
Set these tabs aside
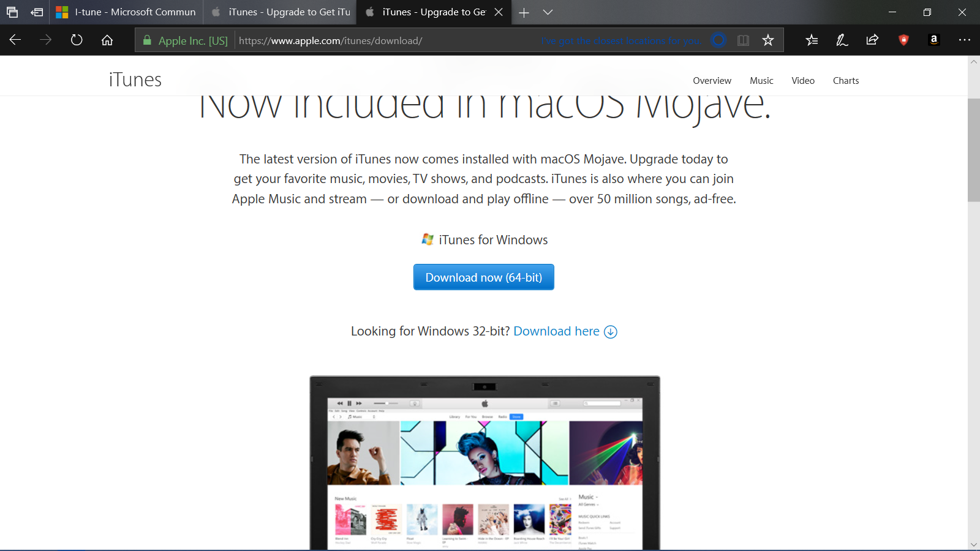point(37,12)
